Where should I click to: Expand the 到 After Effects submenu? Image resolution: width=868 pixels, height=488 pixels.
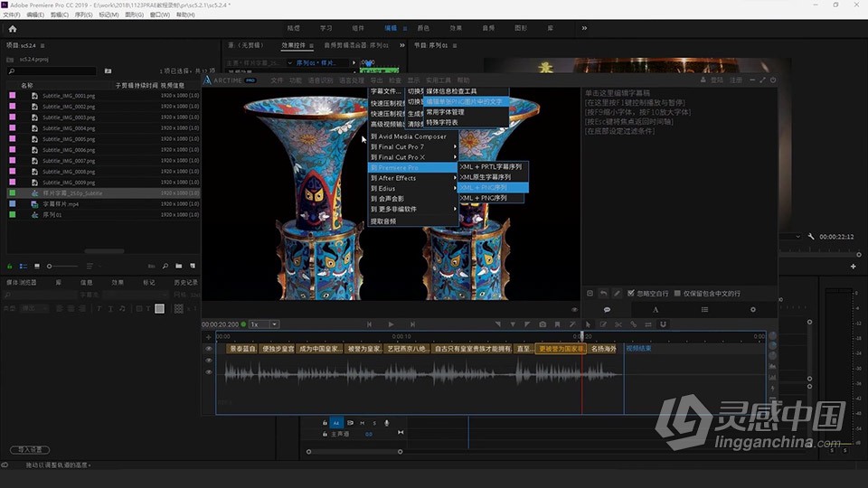tap(413, 178)
